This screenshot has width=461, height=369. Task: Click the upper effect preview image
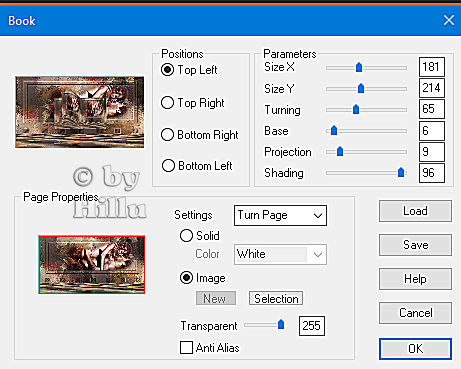point(80,112)
